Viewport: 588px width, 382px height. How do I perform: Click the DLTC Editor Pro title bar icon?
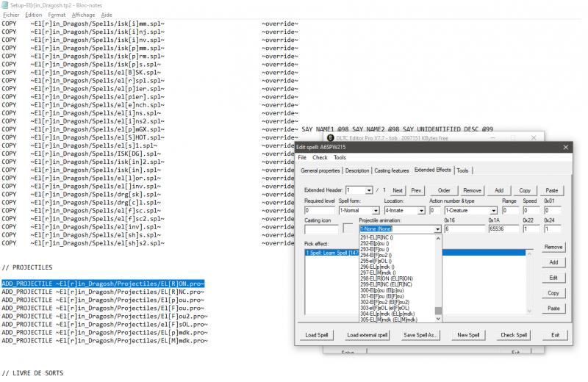coord(330,138)
